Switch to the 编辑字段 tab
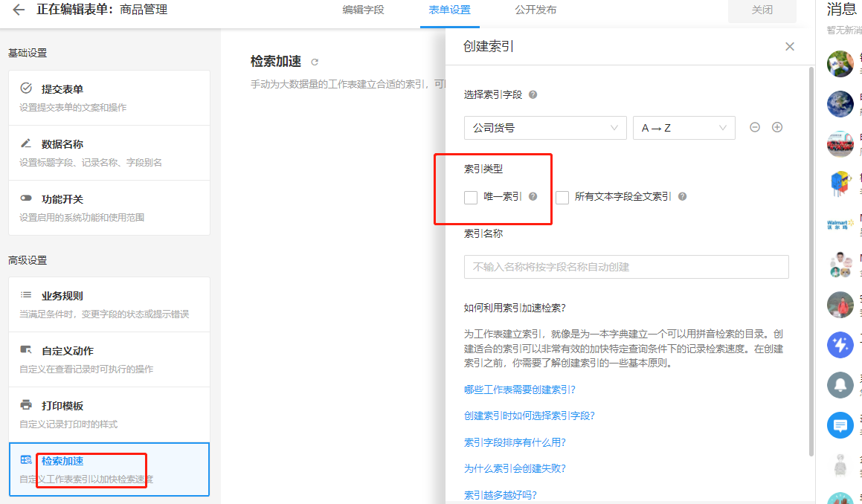This screenshot has width=862, height=504. (363, 10)
